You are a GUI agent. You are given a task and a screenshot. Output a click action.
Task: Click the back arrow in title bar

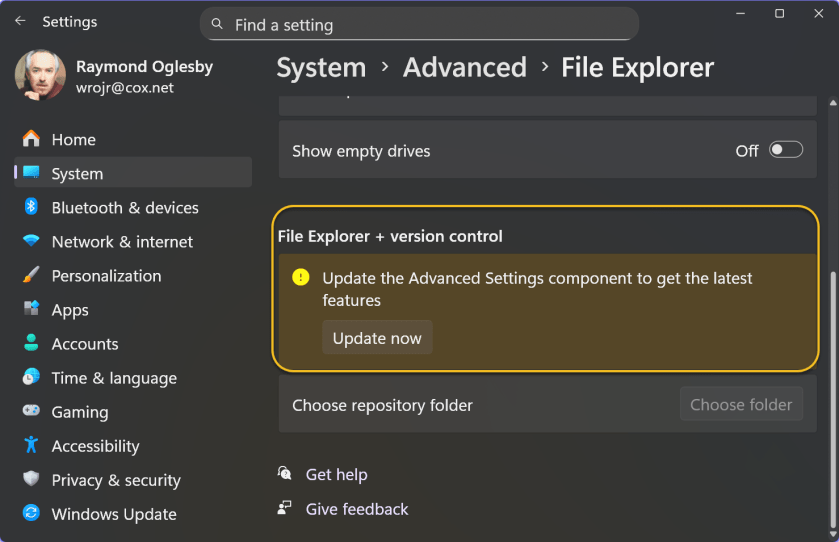20,21
